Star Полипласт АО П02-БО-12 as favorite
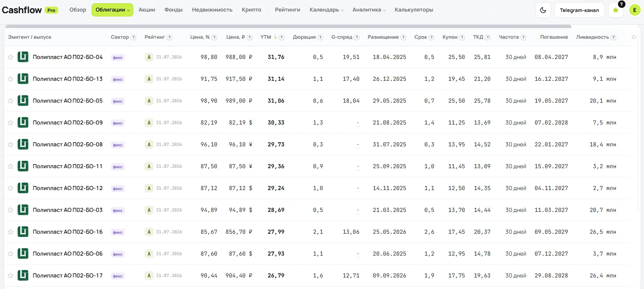 pos(11,188)
